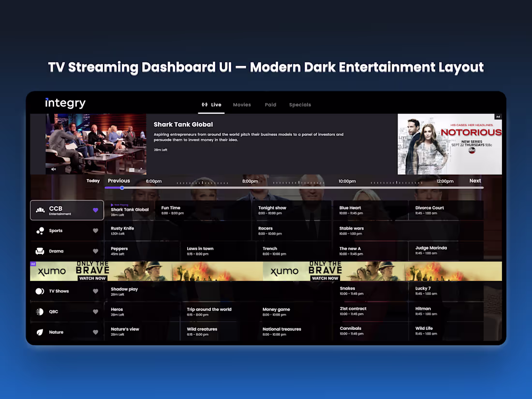Open the Specials tab
The height and width of the screenshot is (399, 532).
(300, 104)
